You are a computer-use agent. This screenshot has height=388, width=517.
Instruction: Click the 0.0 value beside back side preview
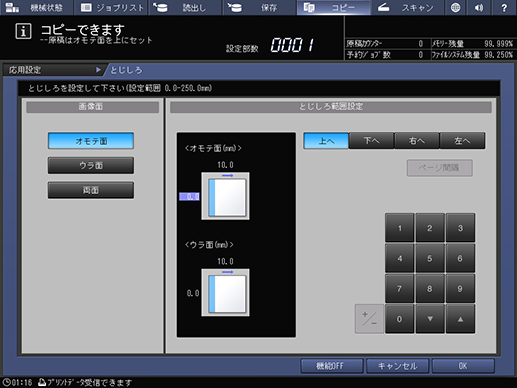(x=193, y=293)
